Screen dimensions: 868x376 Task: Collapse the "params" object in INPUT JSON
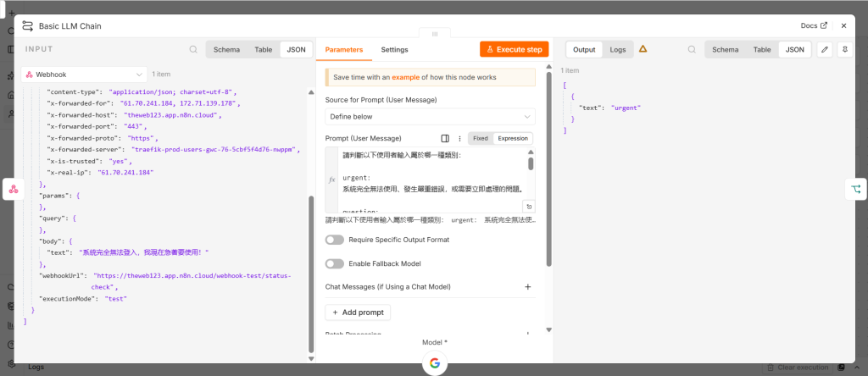click(x=78, y=196)
